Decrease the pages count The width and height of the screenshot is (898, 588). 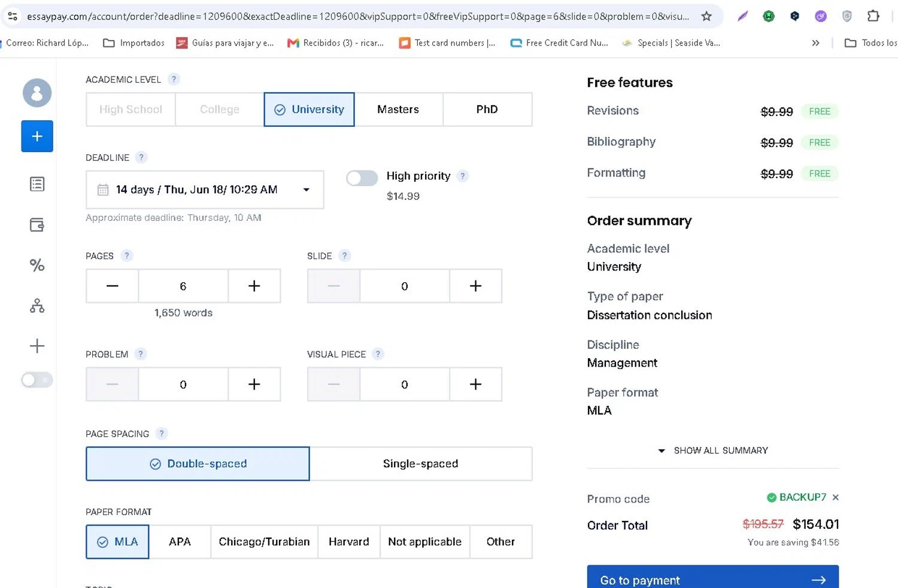[x=113, y=286]
